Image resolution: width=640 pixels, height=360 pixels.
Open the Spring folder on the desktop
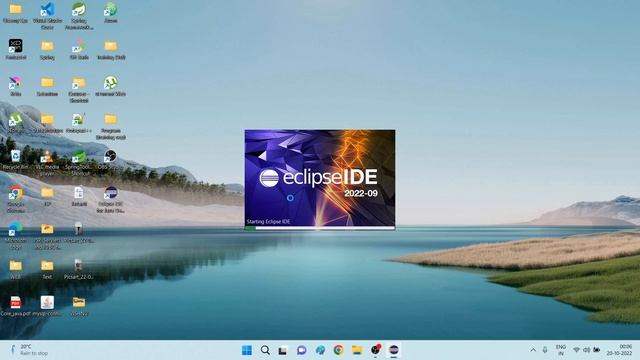(47, 50)
